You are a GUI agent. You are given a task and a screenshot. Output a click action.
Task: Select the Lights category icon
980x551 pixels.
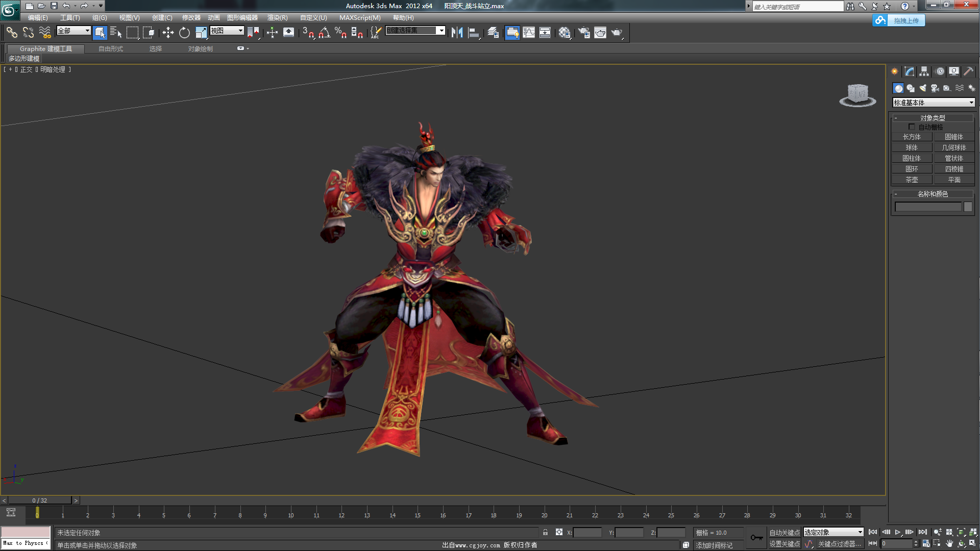[923, 88]
